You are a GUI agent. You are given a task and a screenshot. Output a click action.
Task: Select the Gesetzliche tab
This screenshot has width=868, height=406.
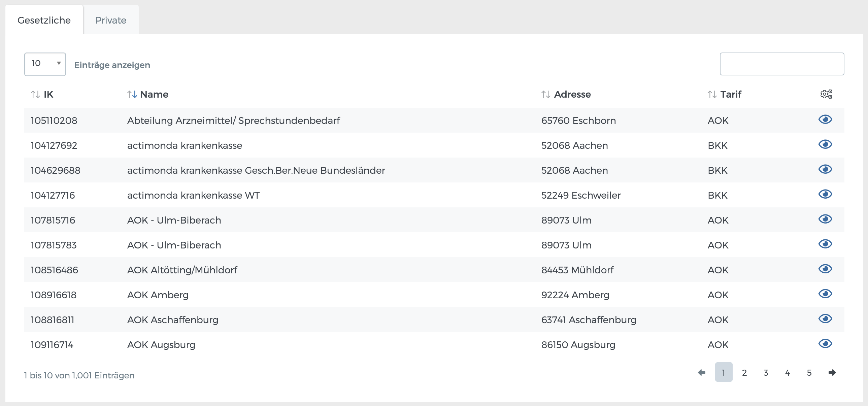44,20
